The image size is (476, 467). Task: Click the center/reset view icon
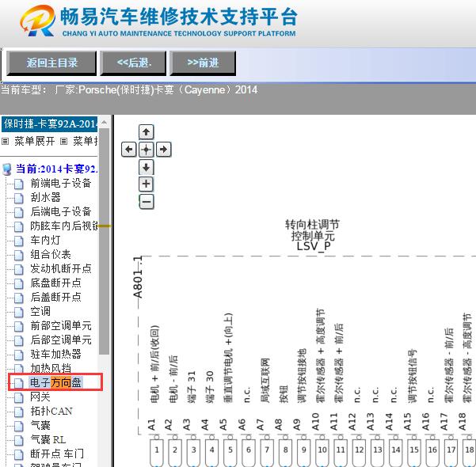147,150
